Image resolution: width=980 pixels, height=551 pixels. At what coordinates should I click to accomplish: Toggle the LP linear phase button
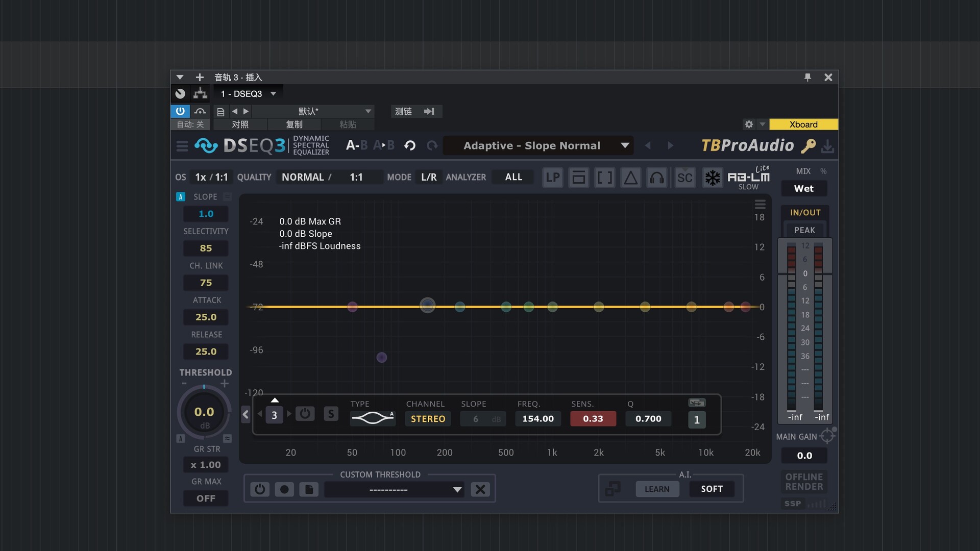tap(552, 178)
